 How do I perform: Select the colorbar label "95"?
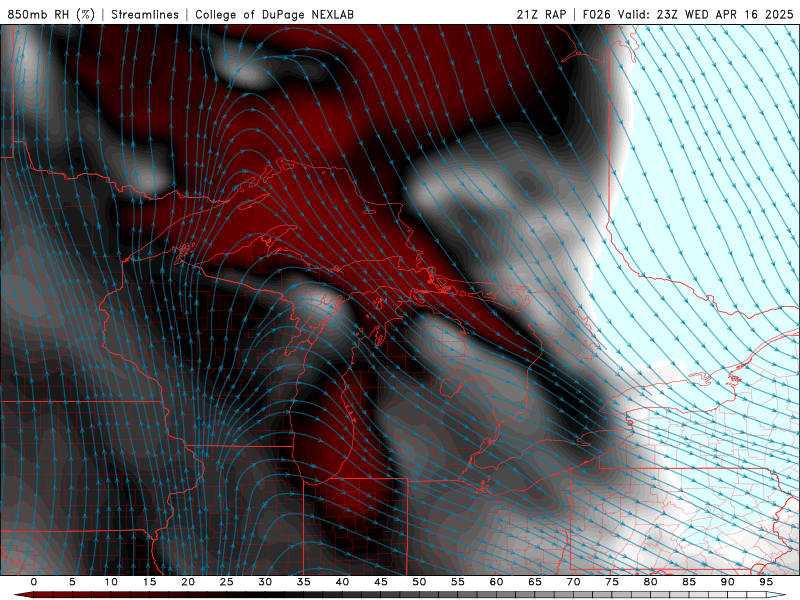766,582
